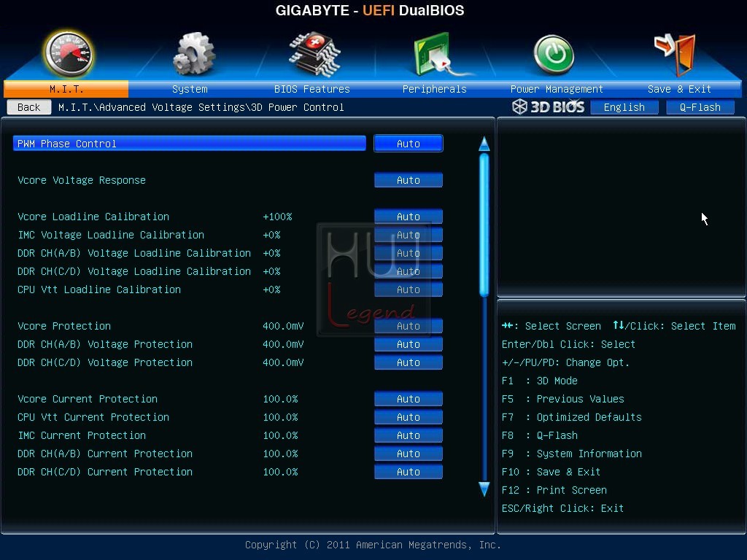Select DDR CH(C/D) Voltage Protection label

pyautogui.click(x=105, y=362)
